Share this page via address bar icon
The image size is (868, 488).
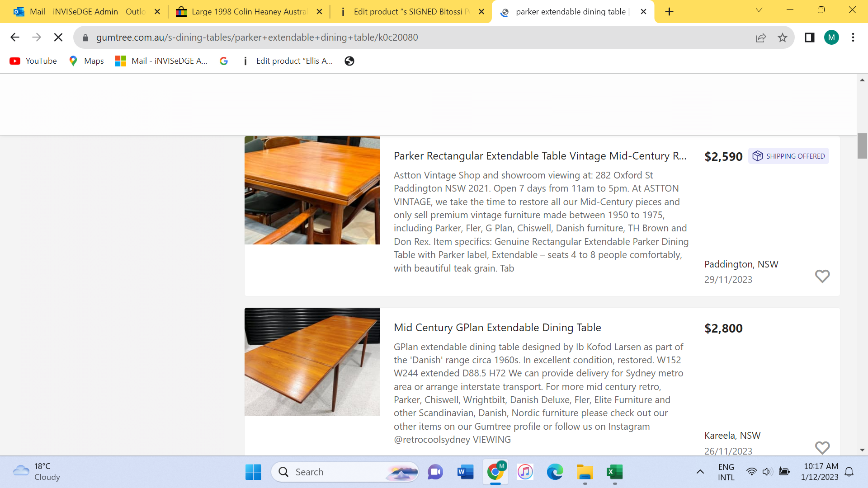click(x=761, y=38)
